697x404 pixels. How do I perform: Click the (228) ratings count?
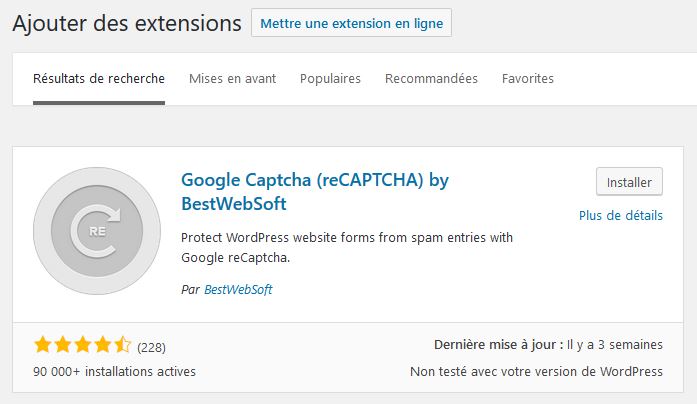[152, 347]
